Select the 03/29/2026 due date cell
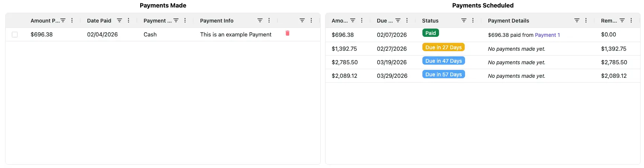644x168 pixels. 392,76
